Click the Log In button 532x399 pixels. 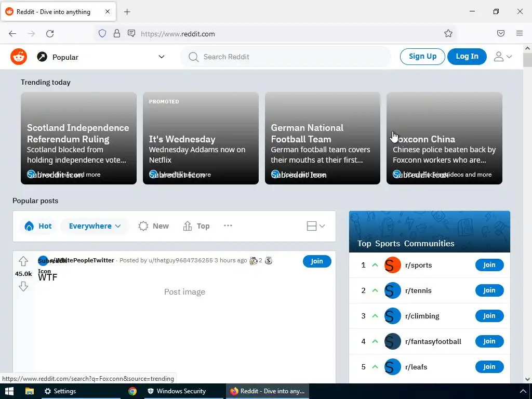click(467, 56)
